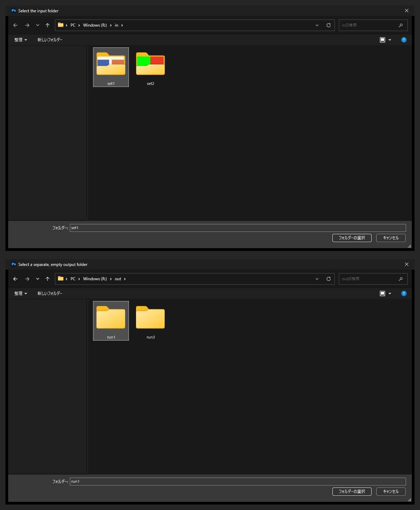Click 'out' breadcrumb in output dialog

coord(118,279)
